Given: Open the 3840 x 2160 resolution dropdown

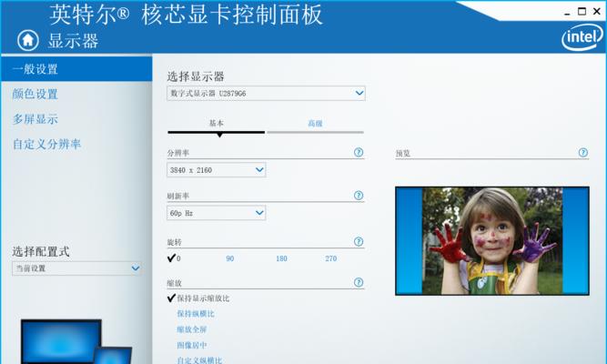Looking at the screenshot, I should [217, 170].
